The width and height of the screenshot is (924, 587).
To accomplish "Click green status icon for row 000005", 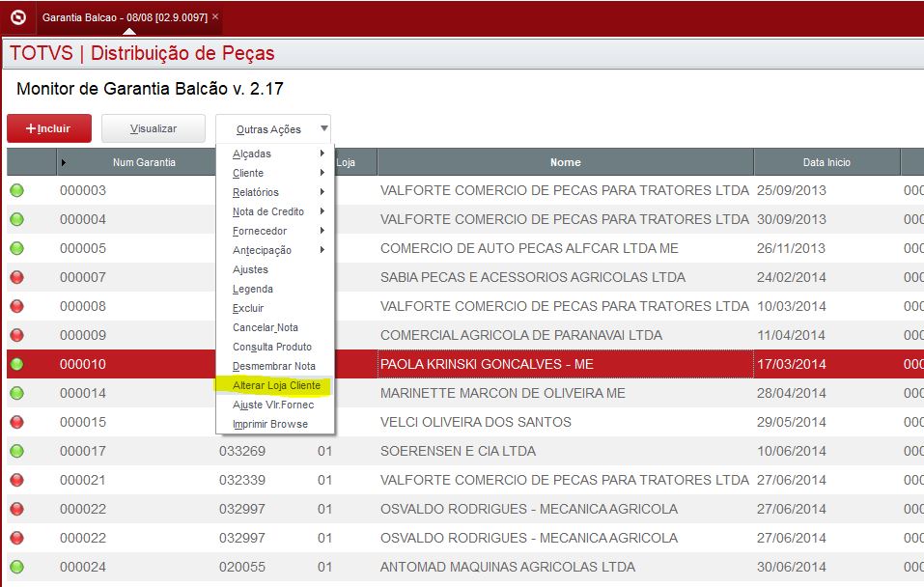I will (17, 248).
